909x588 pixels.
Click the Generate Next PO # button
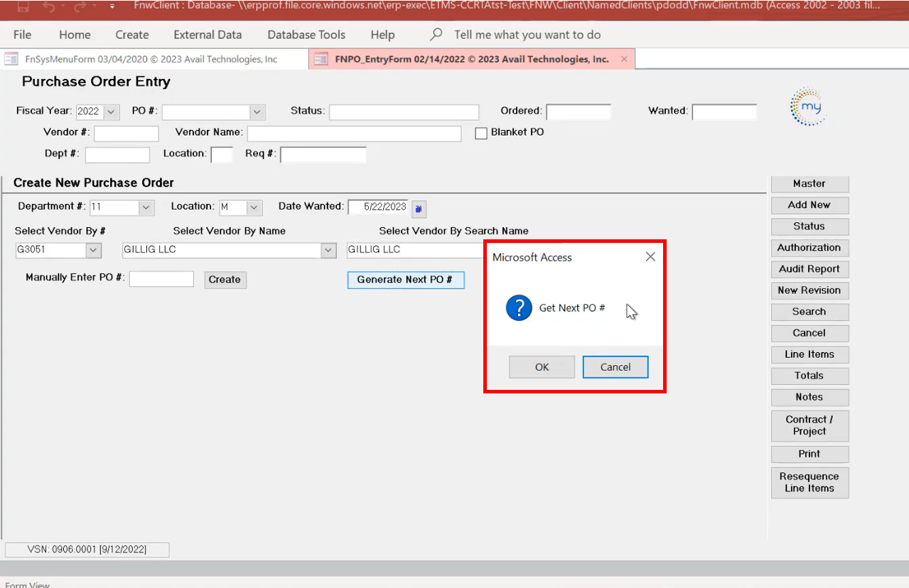pos(405,280)
